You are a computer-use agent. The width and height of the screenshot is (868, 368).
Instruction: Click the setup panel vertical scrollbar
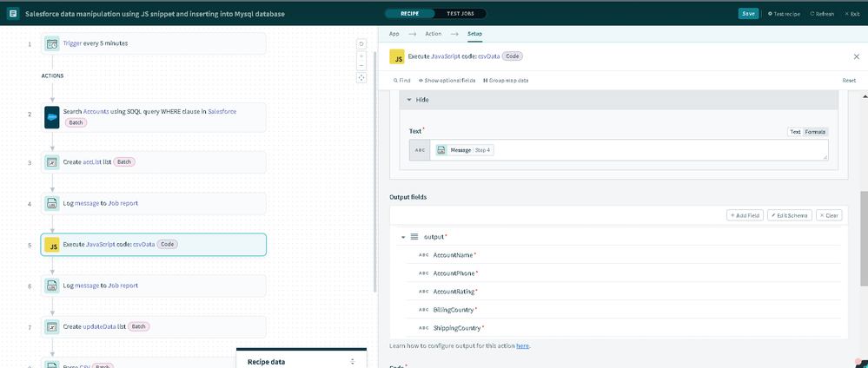point(865,238)
